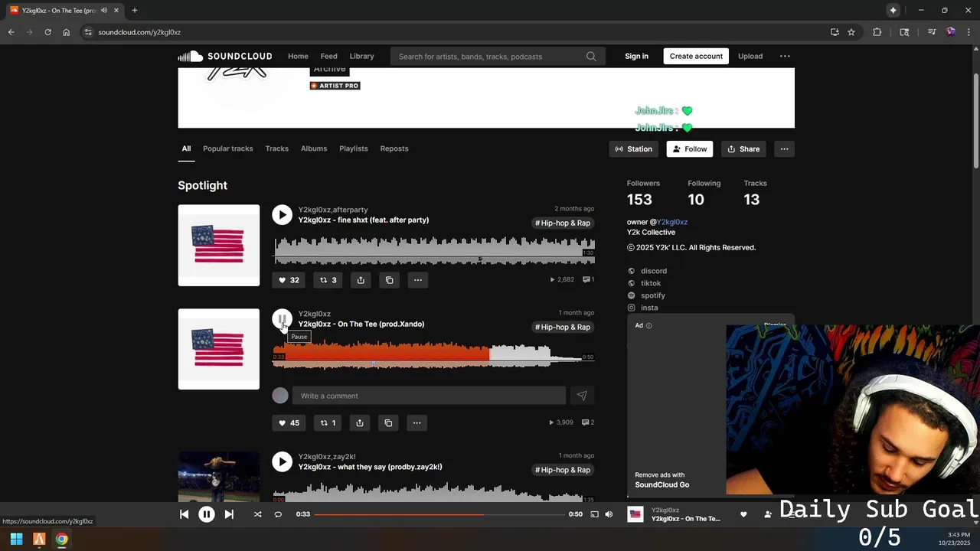Skip to next track in player bar
The height and width of the screenshot is (551, 980).
coord(229,514)
